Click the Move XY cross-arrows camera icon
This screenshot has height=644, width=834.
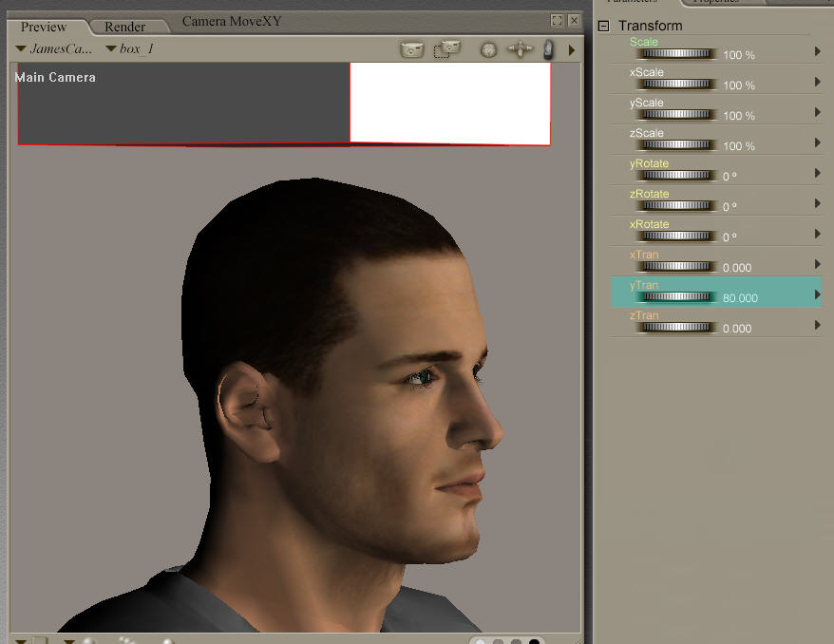[x=520, y=49]
